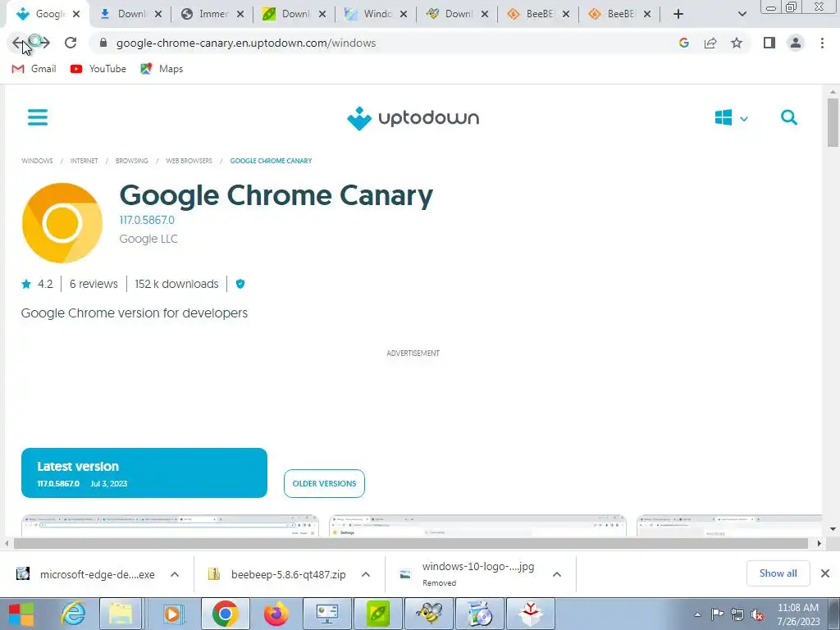Click network tray icon

(x=737, y=614)
